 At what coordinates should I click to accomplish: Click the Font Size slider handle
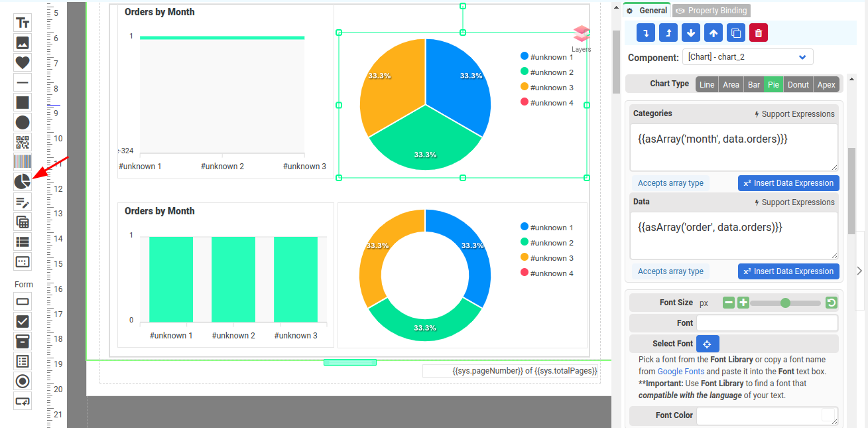click(x=785, y=303)
